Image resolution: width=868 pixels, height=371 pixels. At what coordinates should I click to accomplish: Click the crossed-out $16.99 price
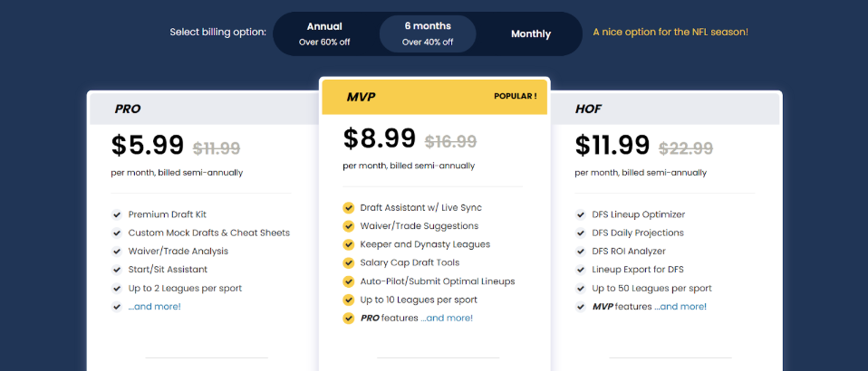click(450, 141)
